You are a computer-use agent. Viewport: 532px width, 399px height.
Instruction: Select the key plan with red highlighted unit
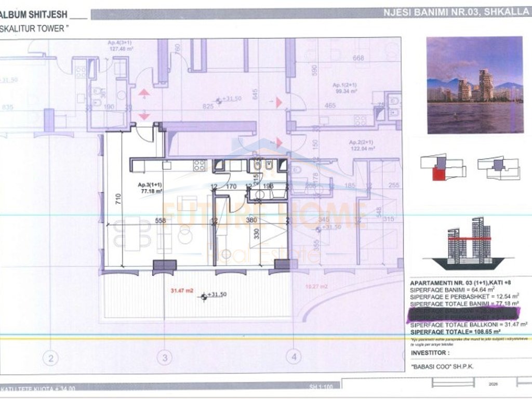pos(443,167)
